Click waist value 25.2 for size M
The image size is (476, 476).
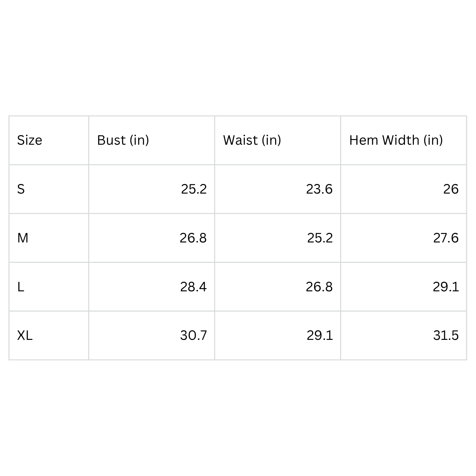point(320,238)
